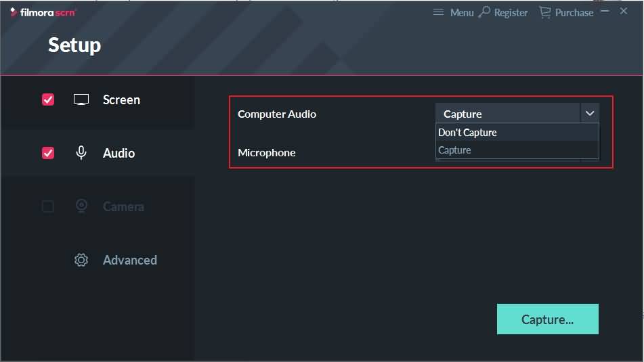Click the Purchase shopping cart icon
The width and height of the screenshot is (644, 362).
tap(544, 12)
